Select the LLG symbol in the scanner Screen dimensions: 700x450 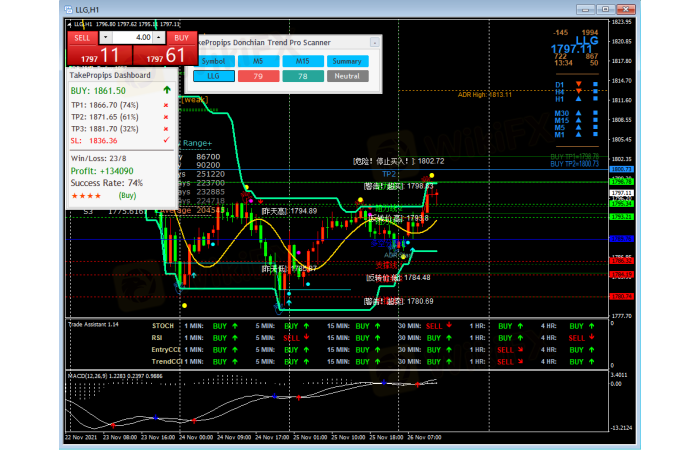(213, 76)
